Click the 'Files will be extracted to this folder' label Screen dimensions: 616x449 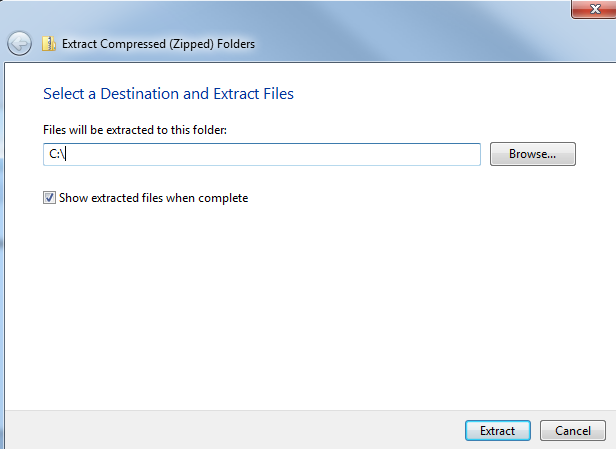click(135, 130)
